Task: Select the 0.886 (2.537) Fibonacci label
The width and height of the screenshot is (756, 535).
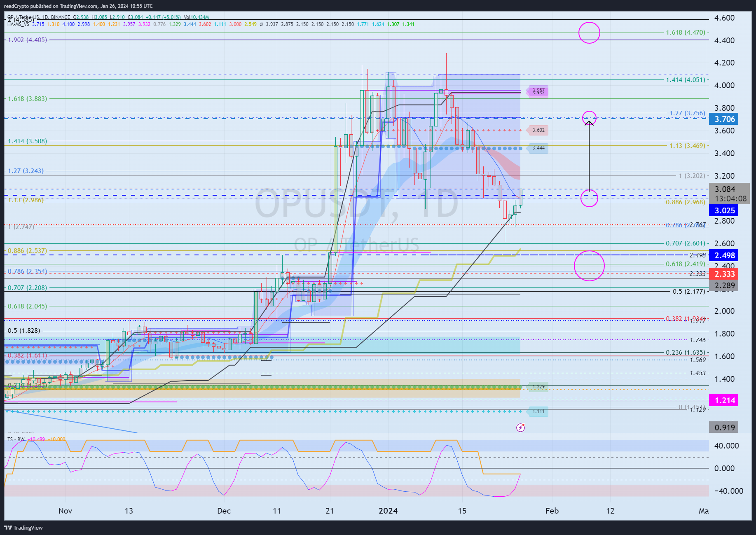Action: tap(28, 251)
